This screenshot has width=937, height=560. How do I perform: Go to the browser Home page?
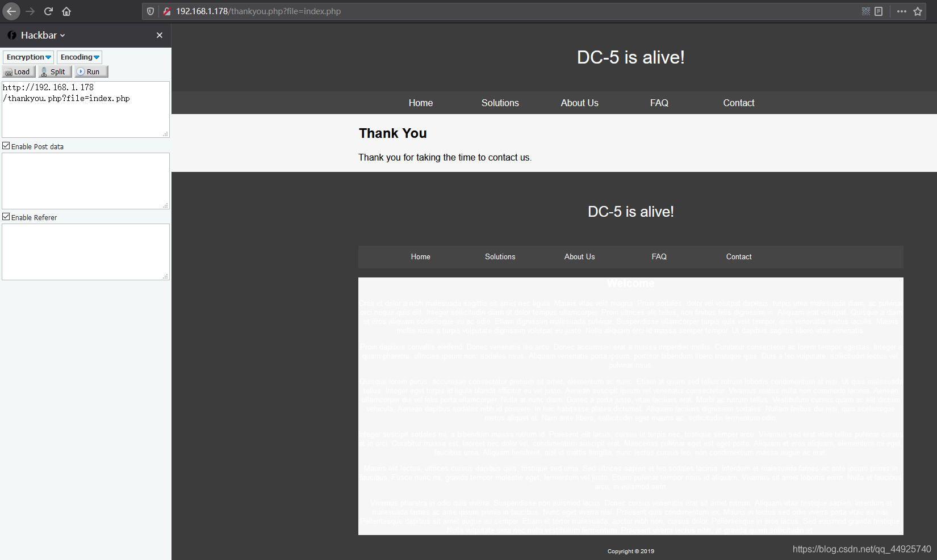(x=66, y=11)
